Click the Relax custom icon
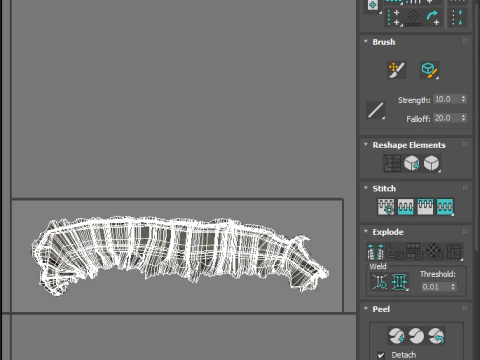The image size is (480, 360). coord(432,163)
